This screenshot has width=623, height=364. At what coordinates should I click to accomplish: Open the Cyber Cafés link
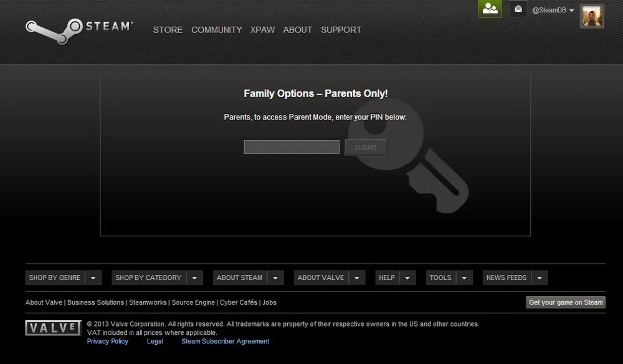pos(239,302)
